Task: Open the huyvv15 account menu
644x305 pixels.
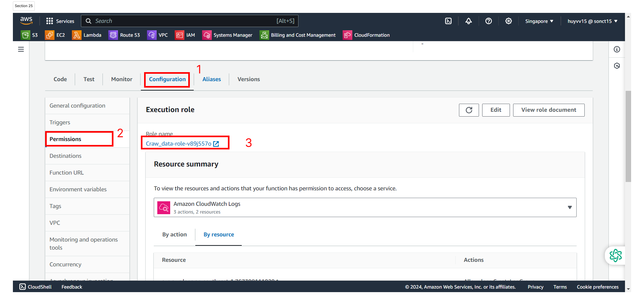Action: click(592, 21)
